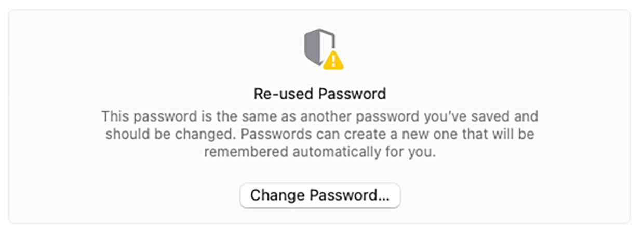This screenshot has height=237, width=644.
Task: Select the Re-used Password heading
Action: click(x=320, y=94)
